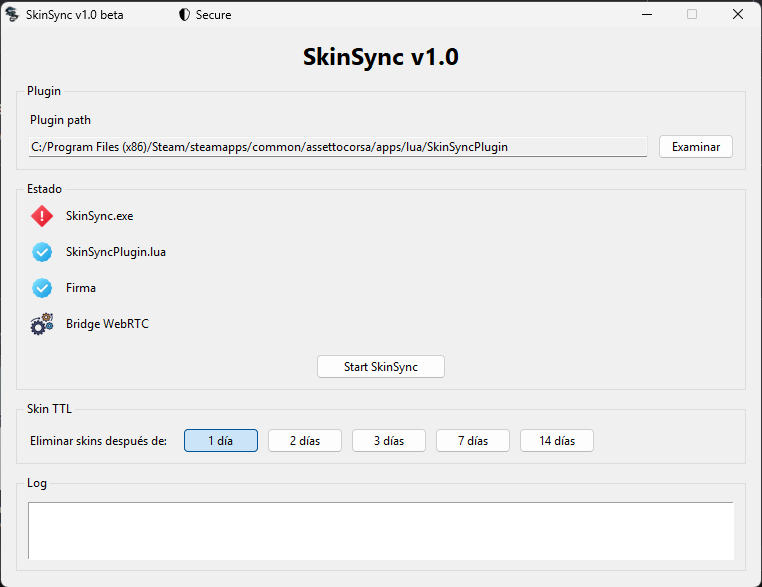Click the SkinSync app icon in title bar
This screenshot has width=762, height=587.
(12, 15)
